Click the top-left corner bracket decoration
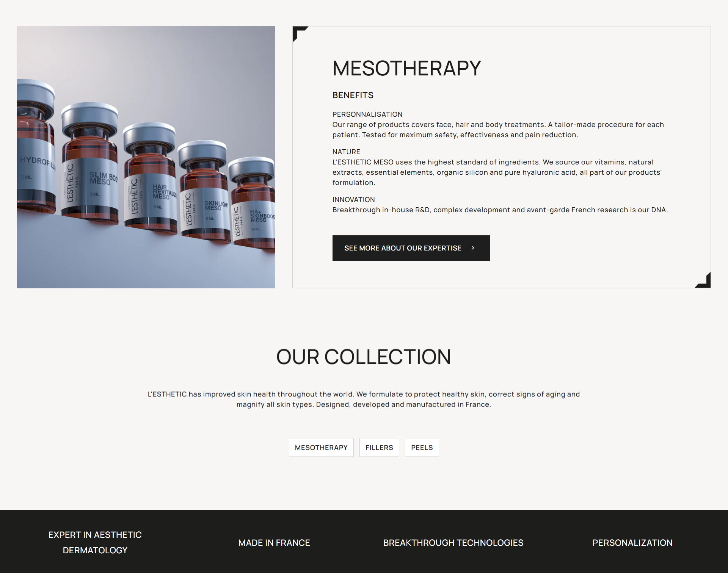Viewport: 728px width, 573px height. (300, 34)
